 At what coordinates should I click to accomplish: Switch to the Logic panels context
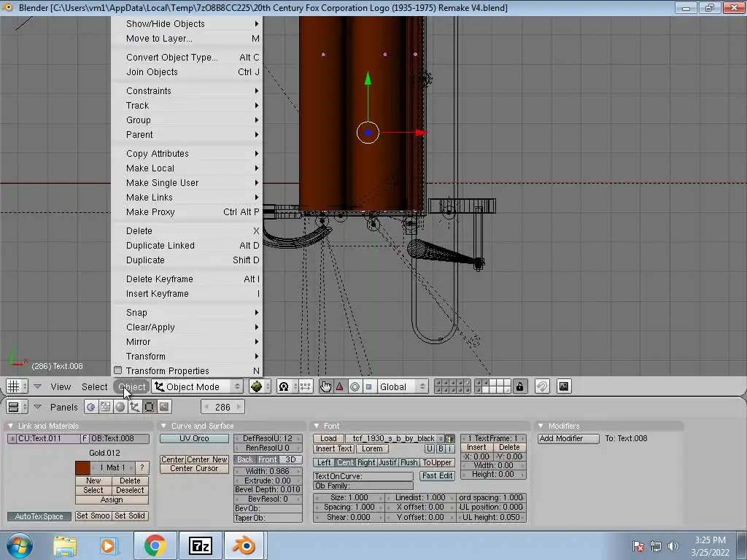pos(90,407)
